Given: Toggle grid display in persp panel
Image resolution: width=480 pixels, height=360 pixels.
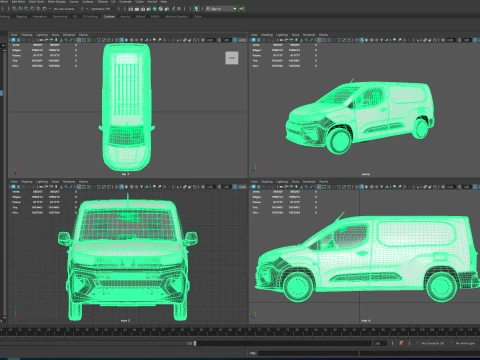Looking at the screenshot, I should (319, 40).
